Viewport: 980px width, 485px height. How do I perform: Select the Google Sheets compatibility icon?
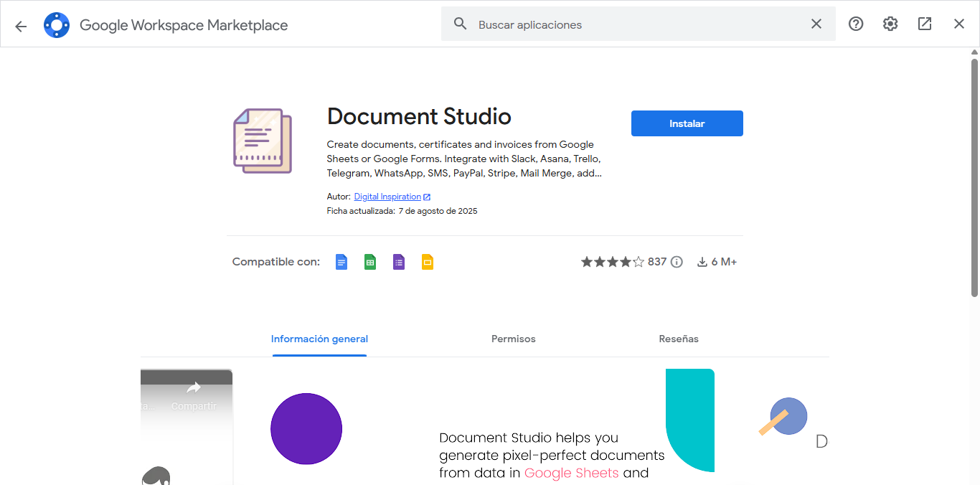point(369,261)
